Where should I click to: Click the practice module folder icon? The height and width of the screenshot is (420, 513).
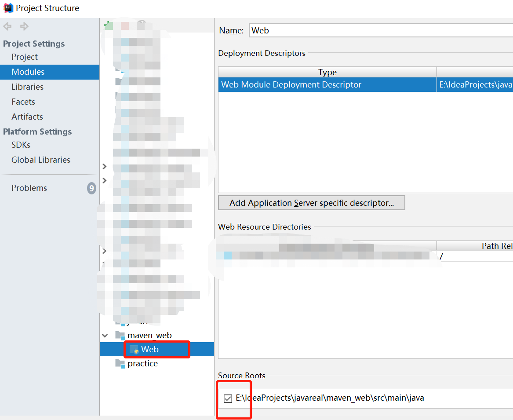(120, 364)
